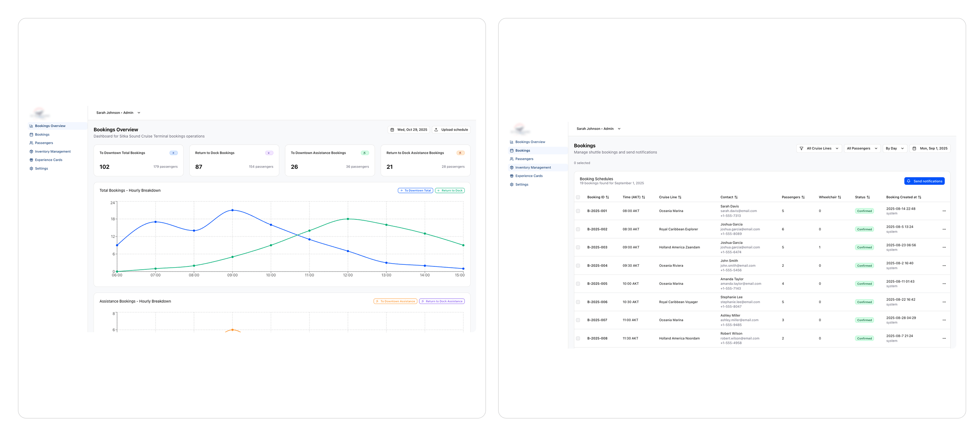Select the checkbox for booking B-2025-003
This screenshot has width=980, height=436.
point(578,248)
